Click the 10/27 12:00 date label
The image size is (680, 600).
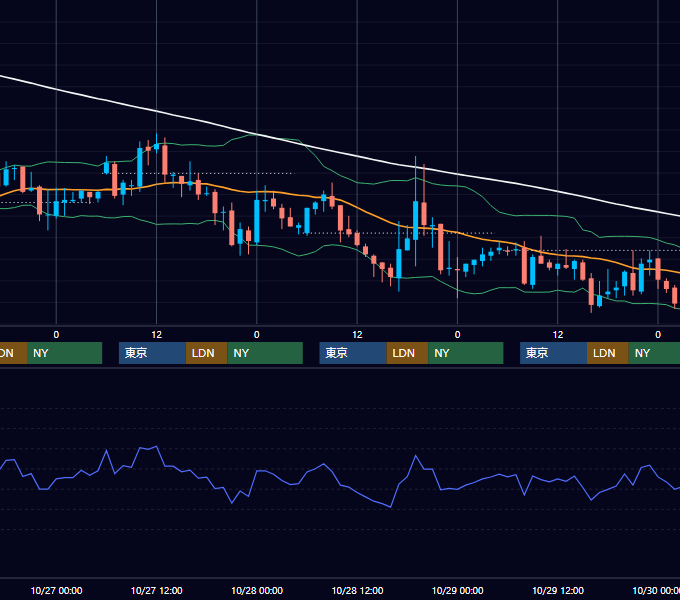tap(157, 590)
